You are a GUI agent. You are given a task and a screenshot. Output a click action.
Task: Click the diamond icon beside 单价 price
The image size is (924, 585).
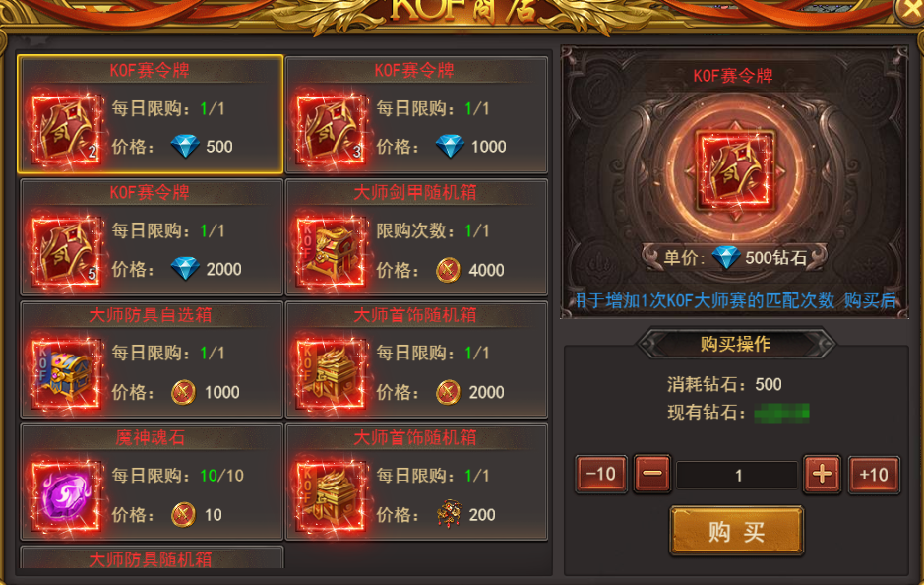click(725, 258)
